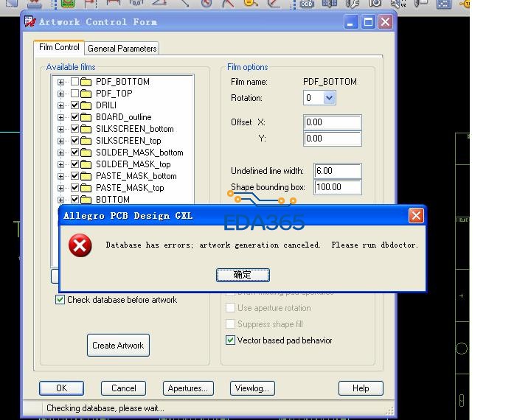531x420 pixels.
Task: Open the Viewlog... button
Action: point(252,388)
